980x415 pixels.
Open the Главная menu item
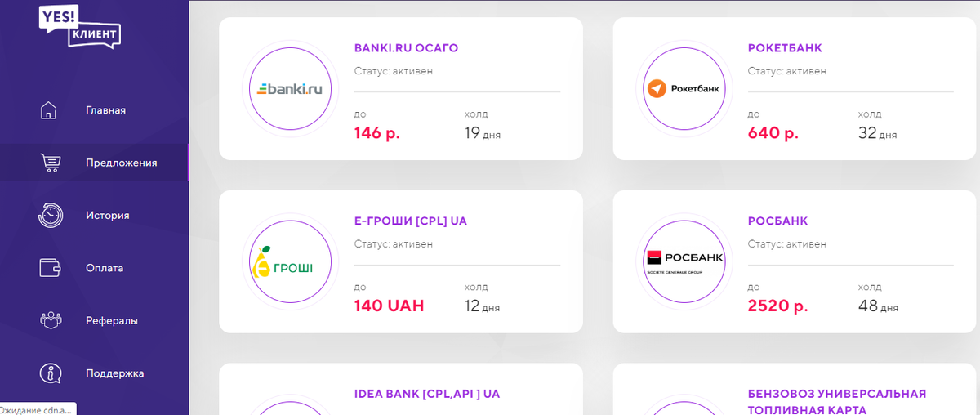pos(105,110)
